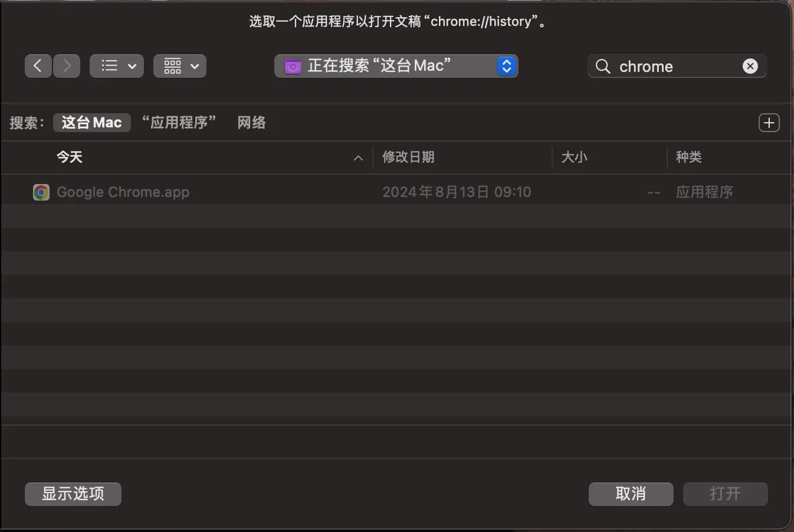Clear the chrome search text
Image resolution: width=794 pixels, height=532 pixels.
(750, 66)
